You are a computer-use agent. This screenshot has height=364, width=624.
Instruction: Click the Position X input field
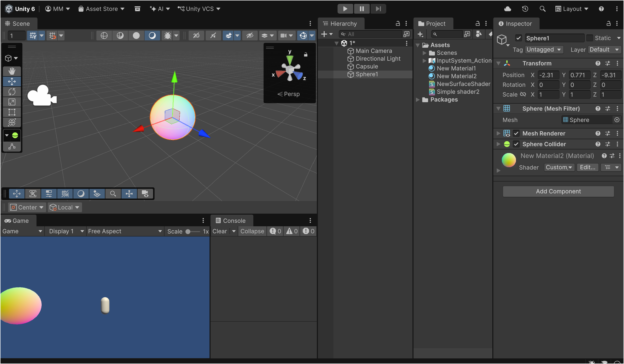548,75
